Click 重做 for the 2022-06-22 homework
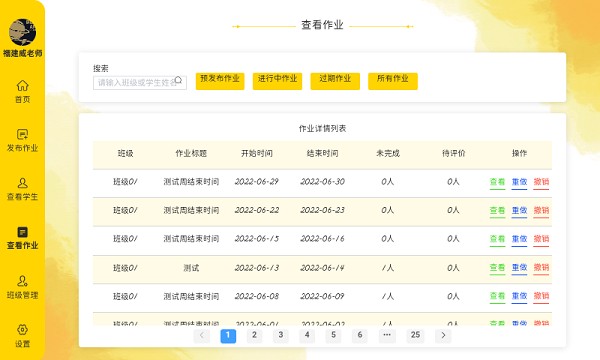The height and width of the screenshot is (360, 600). (x=519, y=211)
